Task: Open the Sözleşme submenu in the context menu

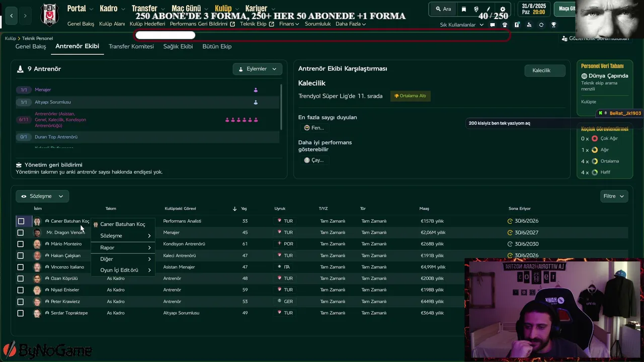Action: pyautogui.click(x=123, y=236)
